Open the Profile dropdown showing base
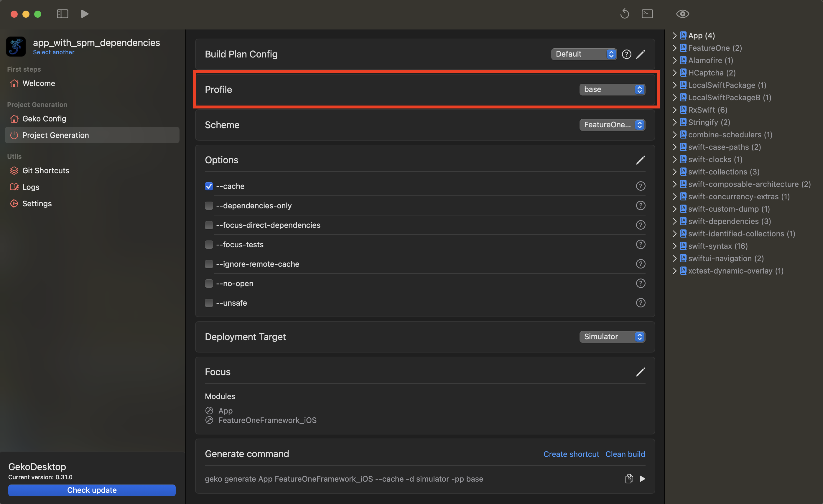823x504 pixels. [612, 89]
